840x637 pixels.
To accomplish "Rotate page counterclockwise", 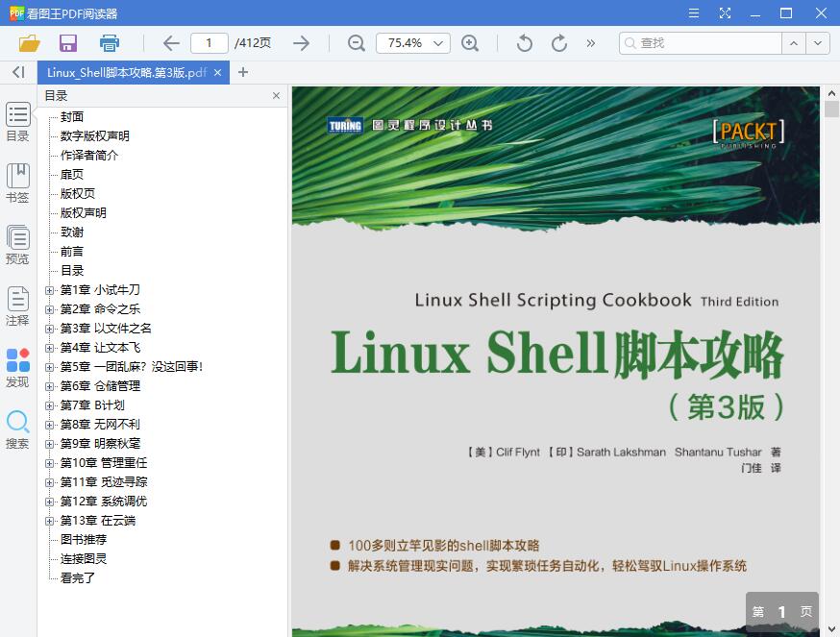I will tap(525, 43).
